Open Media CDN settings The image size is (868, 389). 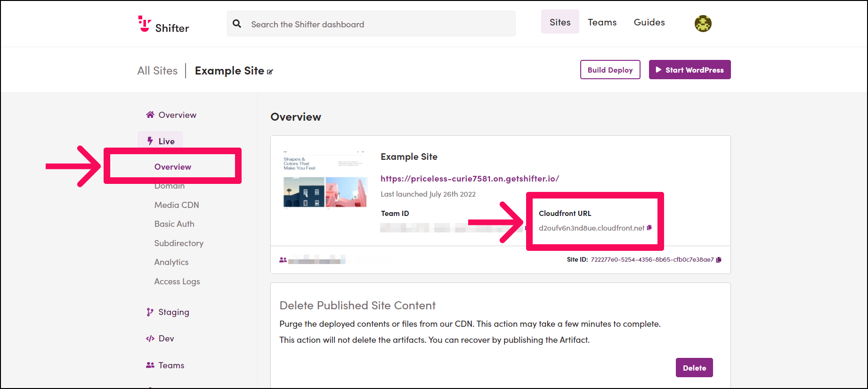point(177,205)
